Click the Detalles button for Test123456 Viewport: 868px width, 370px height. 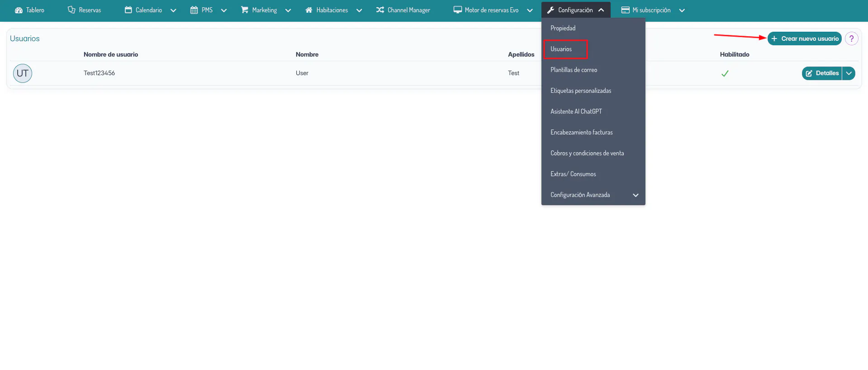pos(822,73)
